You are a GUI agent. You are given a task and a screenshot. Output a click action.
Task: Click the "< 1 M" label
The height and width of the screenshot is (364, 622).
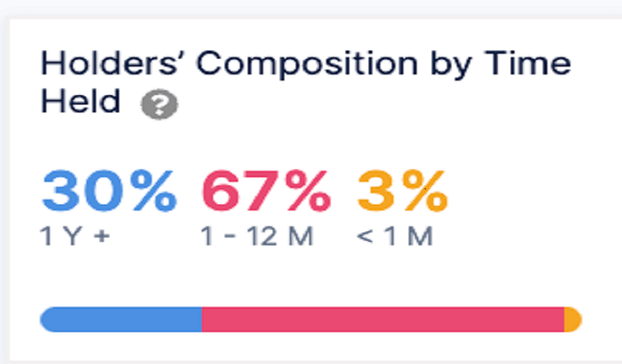(395, 237)
